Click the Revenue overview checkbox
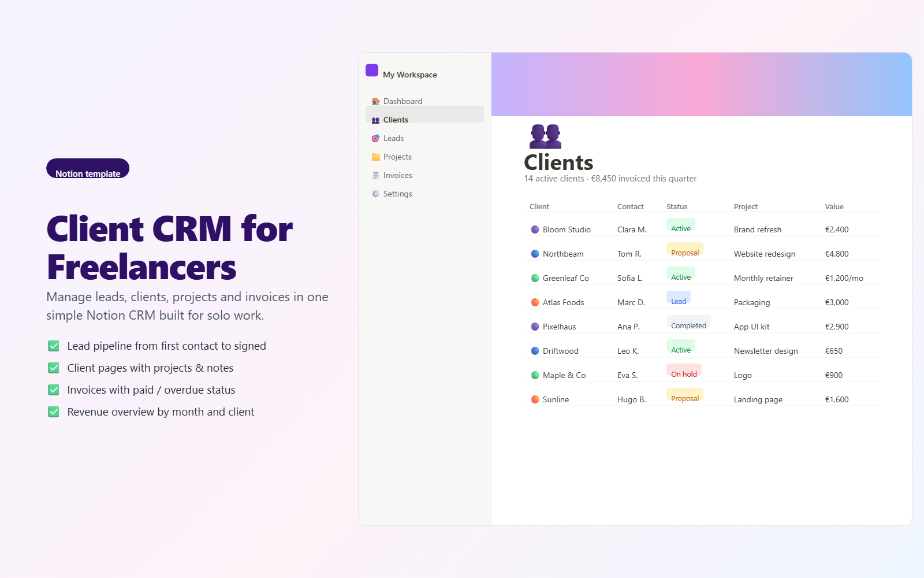The height and width of the screenshot is (578, 924). tap(54, 412)
